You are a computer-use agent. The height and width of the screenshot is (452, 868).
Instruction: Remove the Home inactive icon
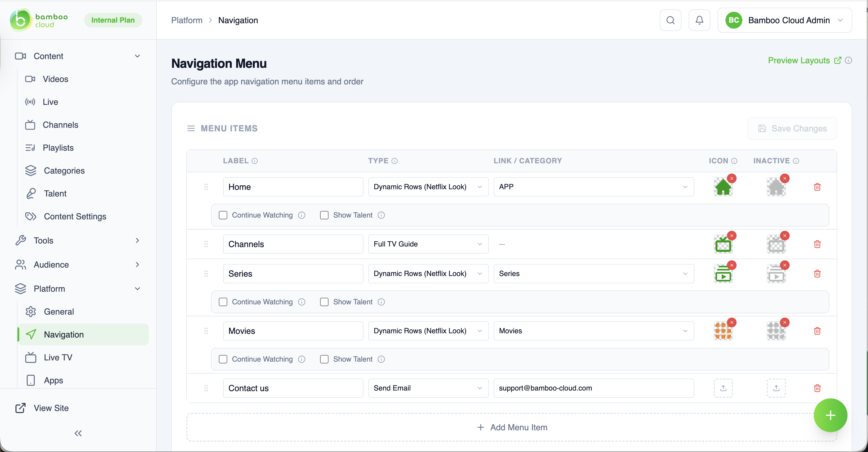pos(785,178)
